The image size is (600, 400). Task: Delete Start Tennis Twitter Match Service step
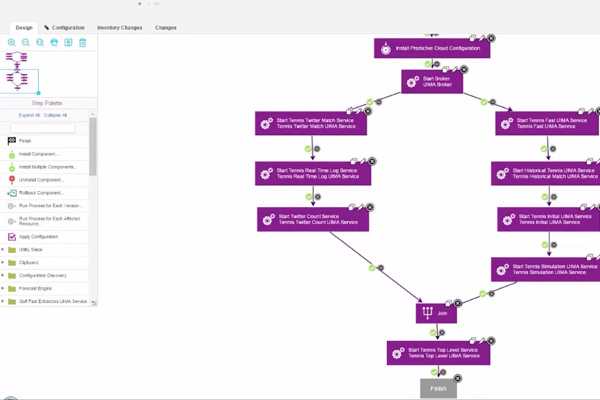(x=368, y=111)
